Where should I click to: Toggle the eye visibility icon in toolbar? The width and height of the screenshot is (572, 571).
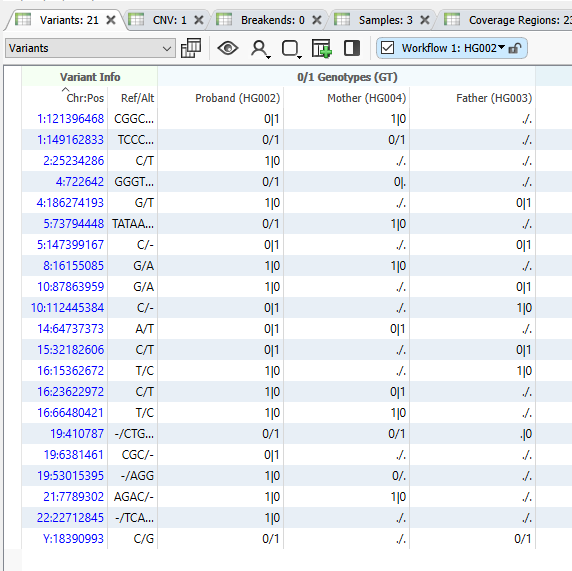[x=228, y=48]
